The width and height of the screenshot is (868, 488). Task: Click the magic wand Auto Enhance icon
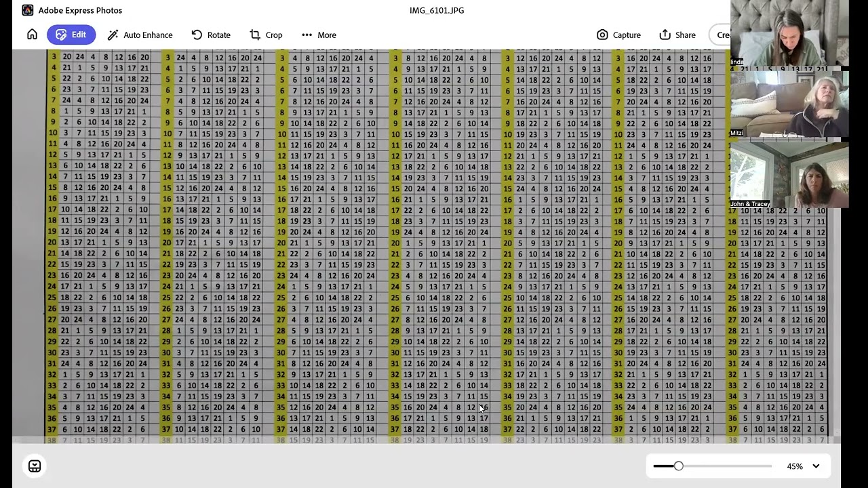pos(113,35)
